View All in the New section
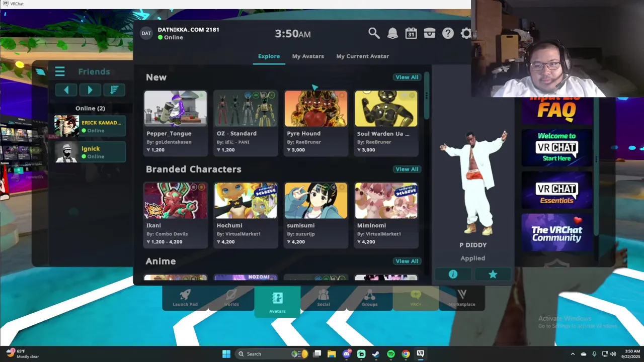This screenshot has width=644, height=362. [407, 77]
